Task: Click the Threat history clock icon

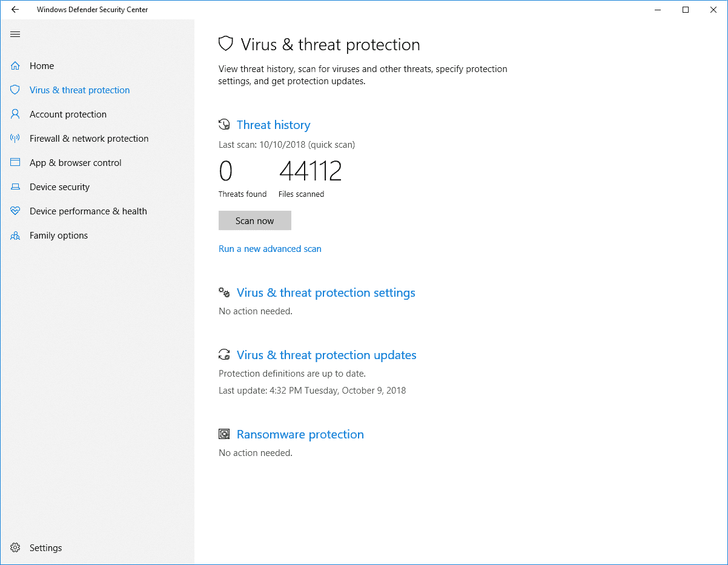Action: point(224,125)
